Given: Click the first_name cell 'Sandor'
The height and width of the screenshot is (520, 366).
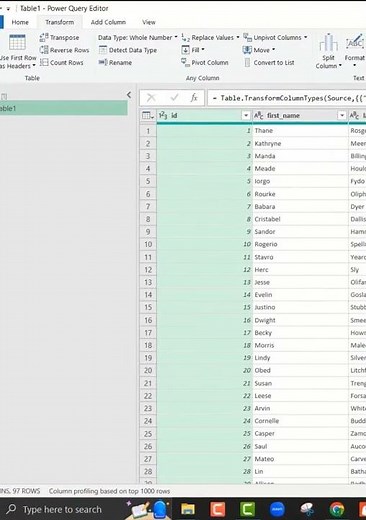Looking at the screenshot, I should click(x=300, y=232).
